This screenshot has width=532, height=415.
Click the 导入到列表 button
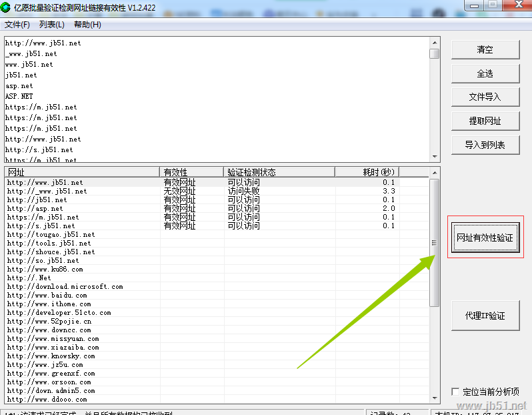[485, 145]
